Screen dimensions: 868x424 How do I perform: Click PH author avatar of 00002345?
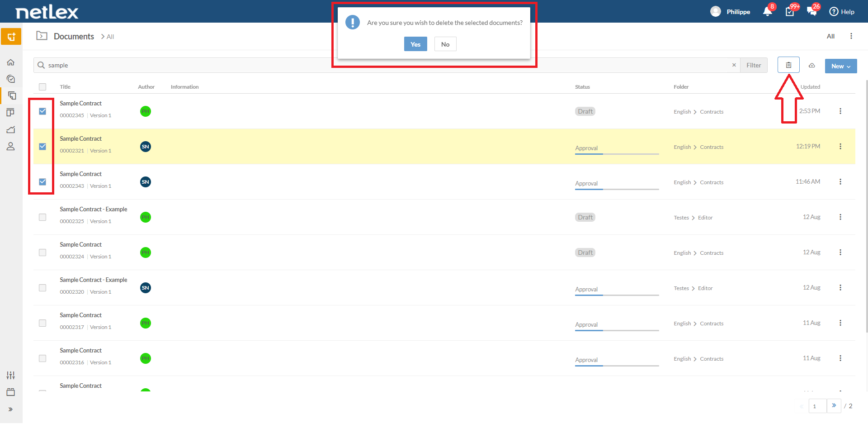click(146, 111)
